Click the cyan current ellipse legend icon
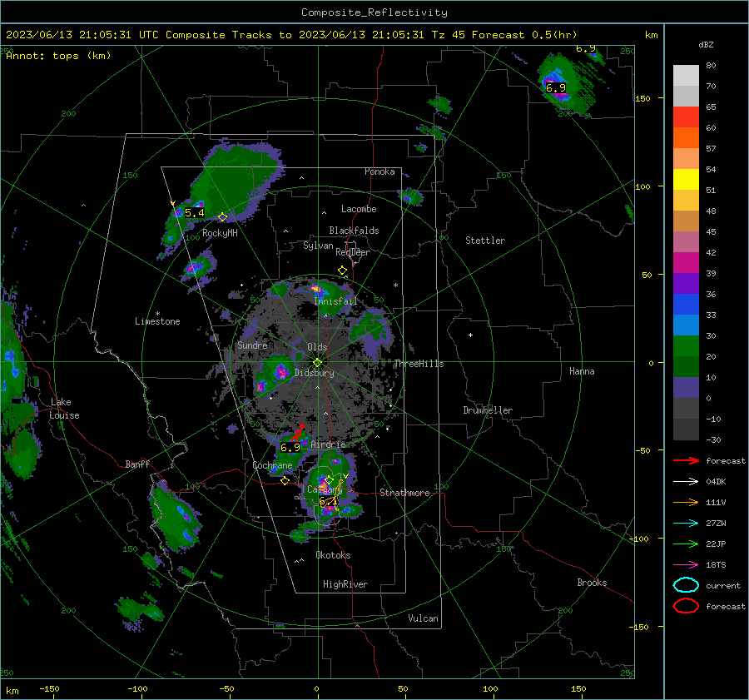This screenshot has height=700, width=749. [686, 585]
